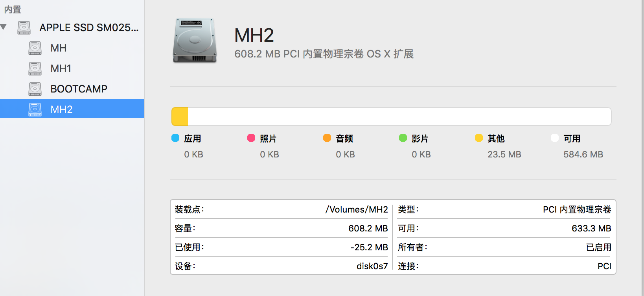Click the MH2 volume disk icon

[35, 109]
